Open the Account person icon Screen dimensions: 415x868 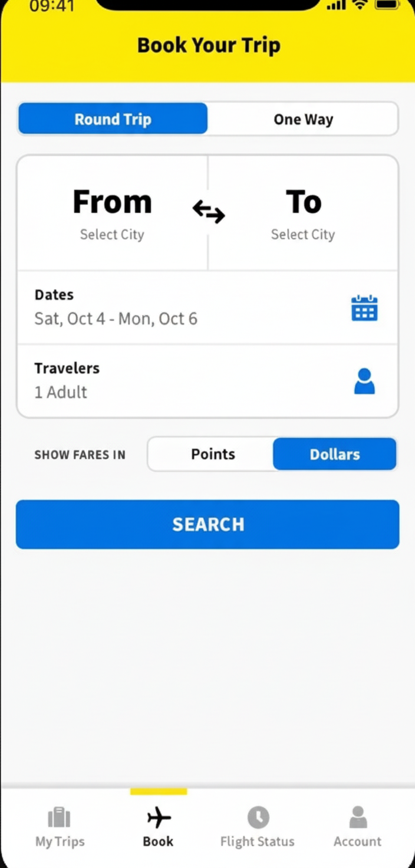357,817
